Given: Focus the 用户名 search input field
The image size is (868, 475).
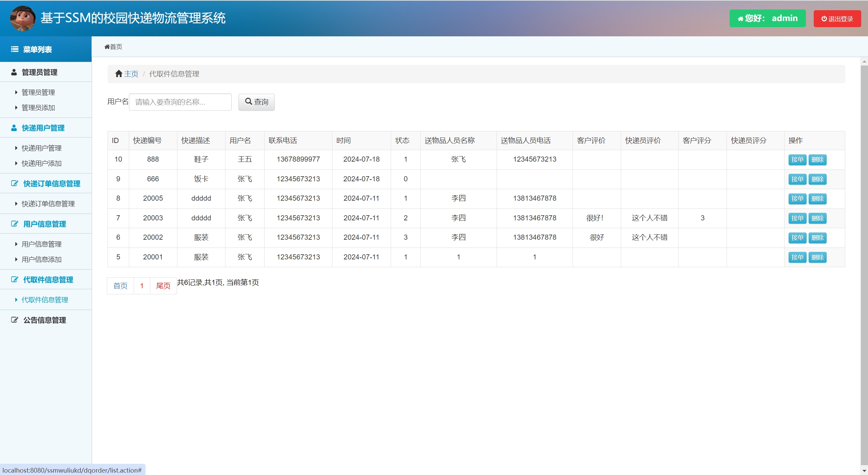Looking at the screenshot, I should [180, 102].
